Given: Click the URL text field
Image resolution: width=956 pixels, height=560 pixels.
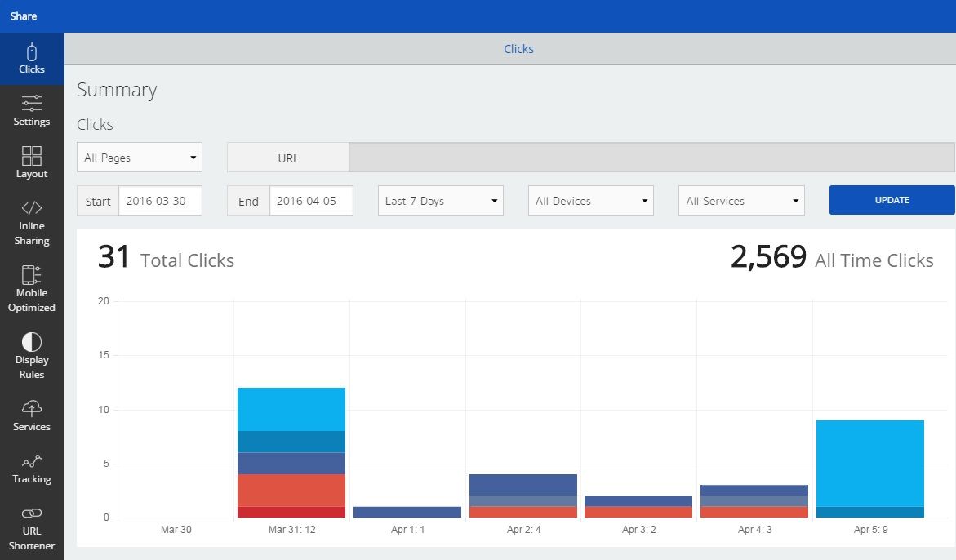Looking at the screenshot, I should (651, 158).
